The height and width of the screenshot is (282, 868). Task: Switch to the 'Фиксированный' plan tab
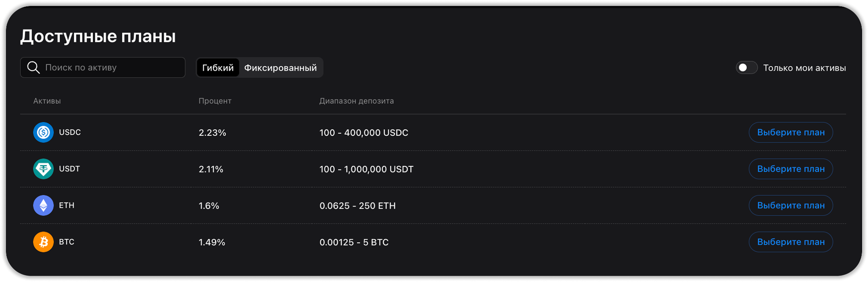point(280,68)
